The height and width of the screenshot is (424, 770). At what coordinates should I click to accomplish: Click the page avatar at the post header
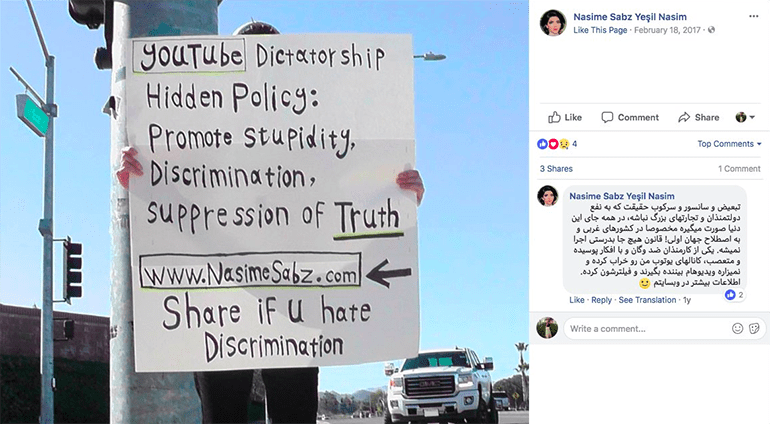coord(553,23)
